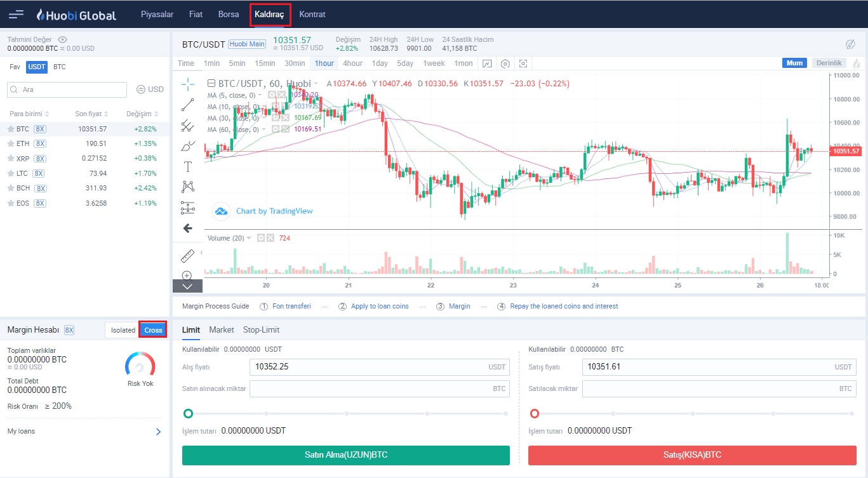This screenshot has height=478, width=868.
Task: Toggle the Tahmini Değer eye visibility icon
Action: pyautogui.click(x=62, y=39)
